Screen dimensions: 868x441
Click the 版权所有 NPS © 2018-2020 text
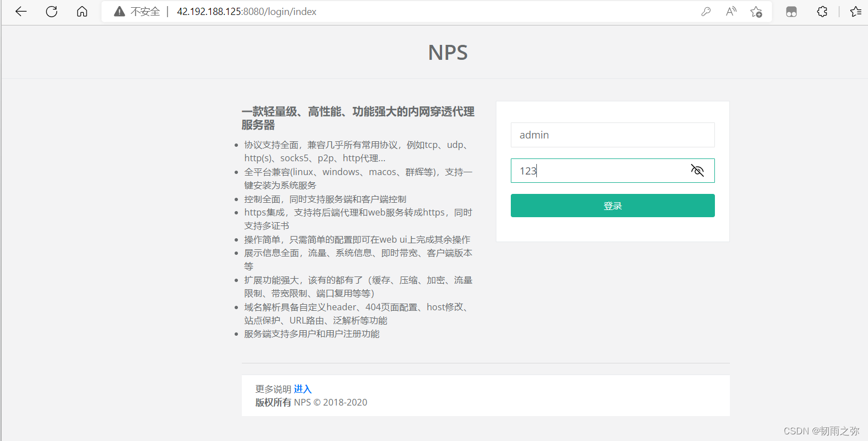(x=311, y=402)
